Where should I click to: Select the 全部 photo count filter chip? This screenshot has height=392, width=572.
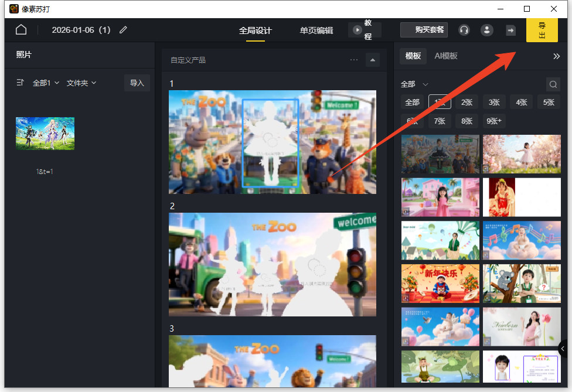click(412, 102)
